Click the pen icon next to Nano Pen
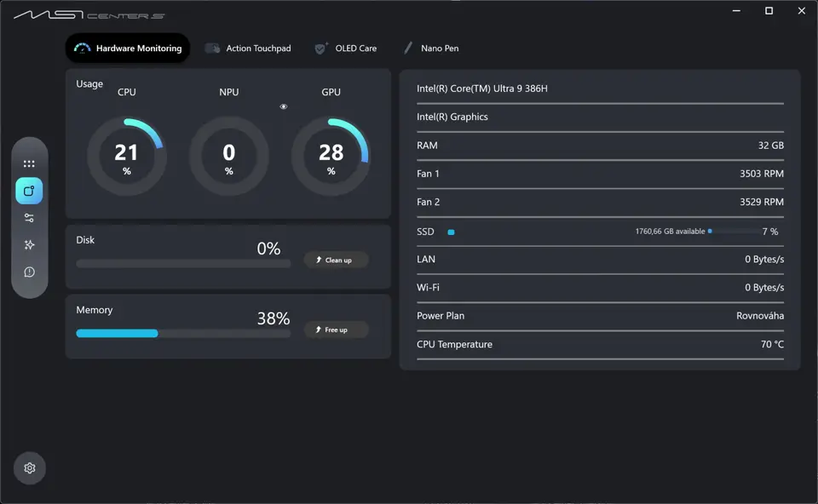818x504 pixels. 409,48
